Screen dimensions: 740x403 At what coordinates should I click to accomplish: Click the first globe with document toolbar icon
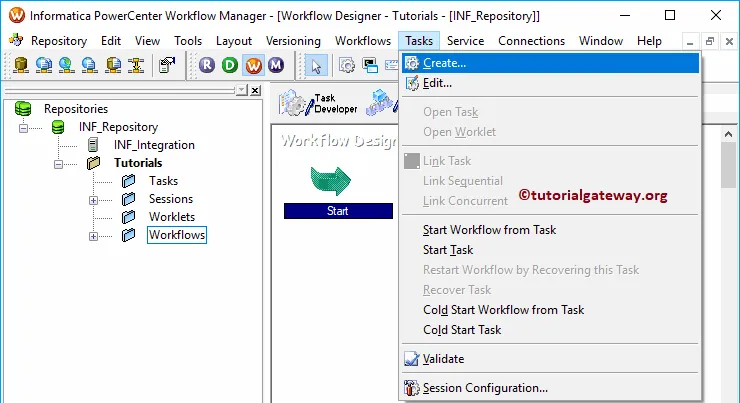[x=43, y=65]
